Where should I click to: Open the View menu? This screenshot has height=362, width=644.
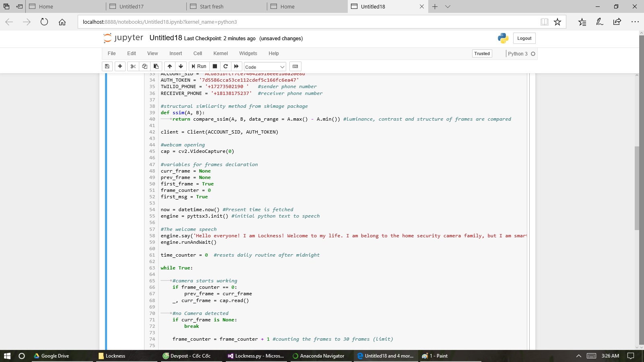click(153, 53)
